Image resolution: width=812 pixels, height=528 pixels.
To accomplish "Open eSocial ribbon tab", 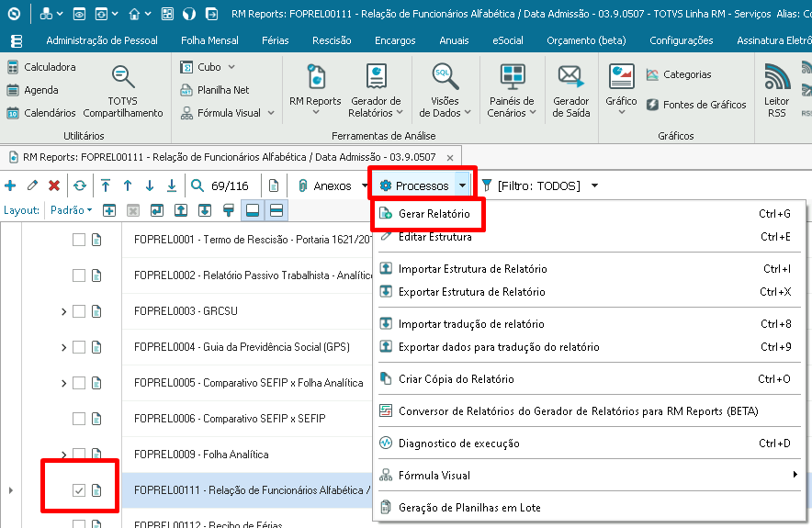I will (x=507, y=40).
